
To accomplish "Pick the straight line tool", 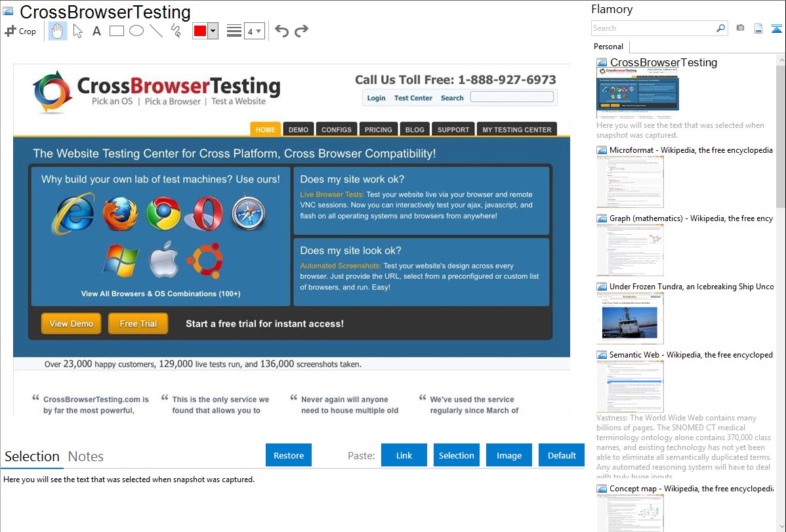I will tap(156, 31).
